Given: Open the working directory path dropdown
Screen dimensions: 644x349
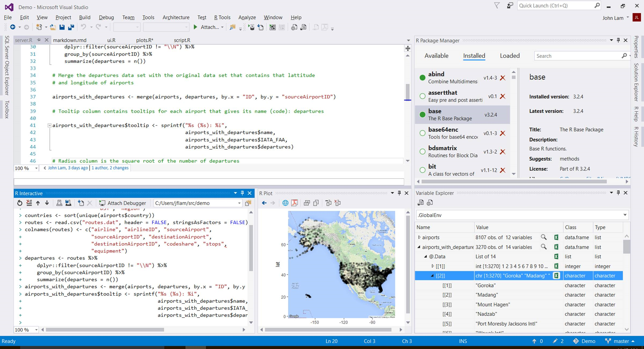Looking at the screenshot, I should coord(239,203).
